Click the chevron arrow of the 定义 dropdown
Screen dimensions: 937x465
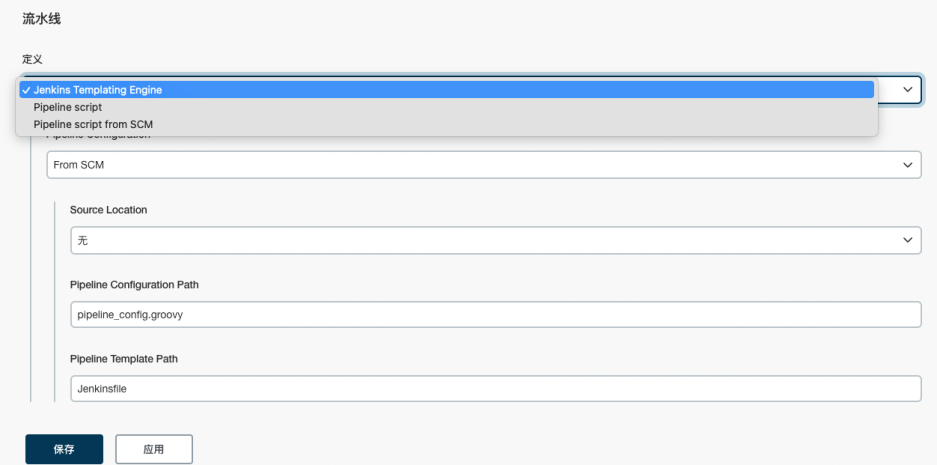[908, 90]
